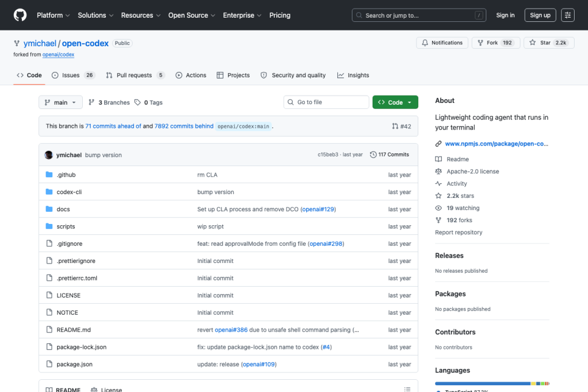
Task: Follow the openai/codex forked-from link
Action: [58, 54]
